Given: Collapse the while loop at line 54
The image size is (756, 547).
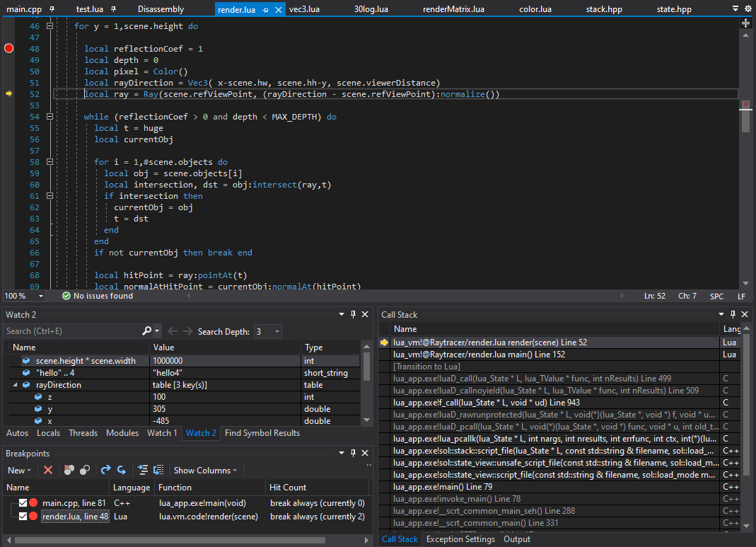Looking at the screenshot, I should click(50, 117).
